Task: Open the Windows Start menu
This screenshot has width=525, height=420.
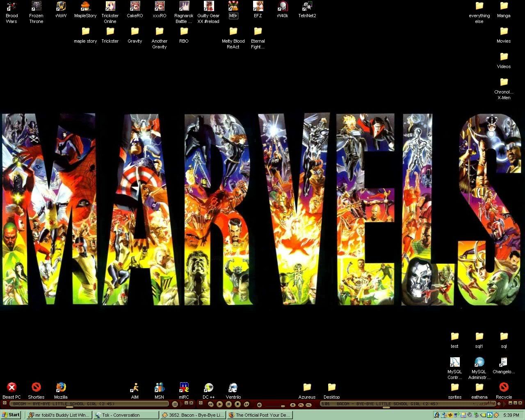Action: pos(11,415)
